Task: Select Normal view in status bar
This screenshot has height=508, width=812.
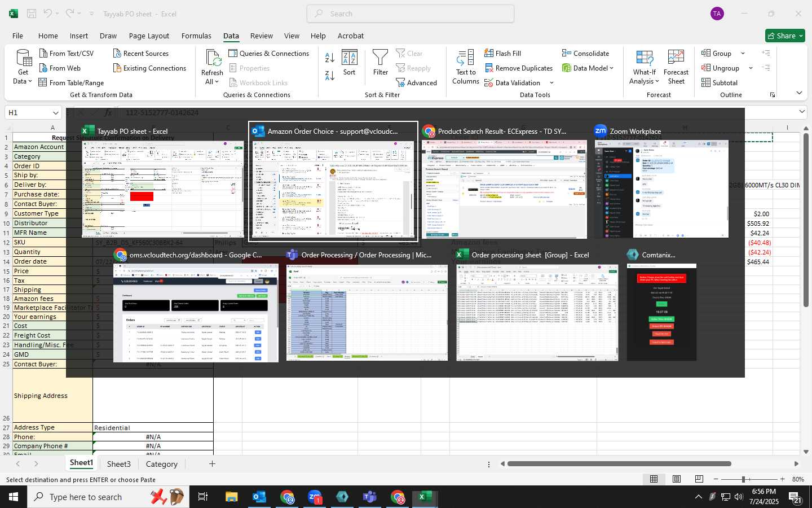Action: pyautogui.click(x=654, y=479)
